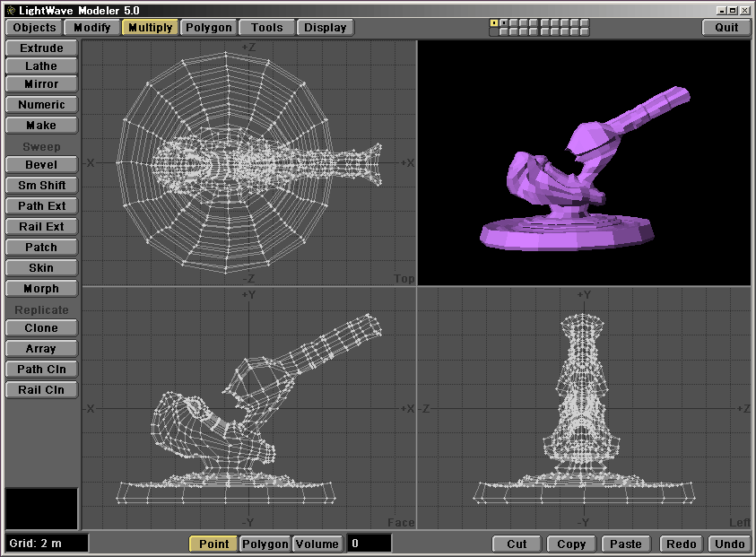The image size is (756, 557).
Task: Activate the Mirror tool
Action: [x=41, y=83]
